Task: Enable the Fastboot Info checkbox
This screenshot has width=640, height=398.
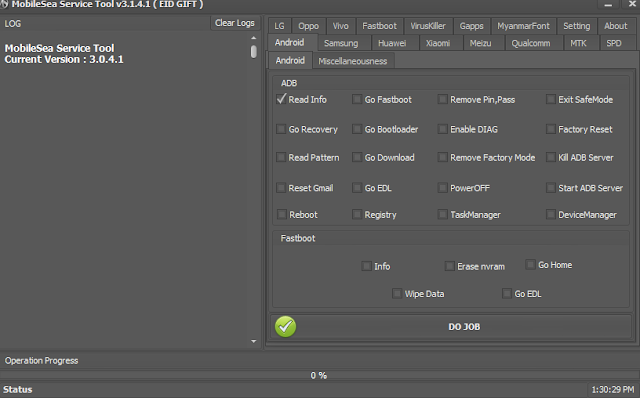Action: (367, 266)
